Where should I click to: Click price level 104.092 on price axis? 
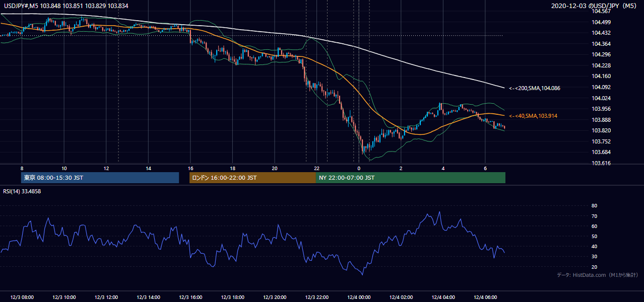click(x=601, y=87)
